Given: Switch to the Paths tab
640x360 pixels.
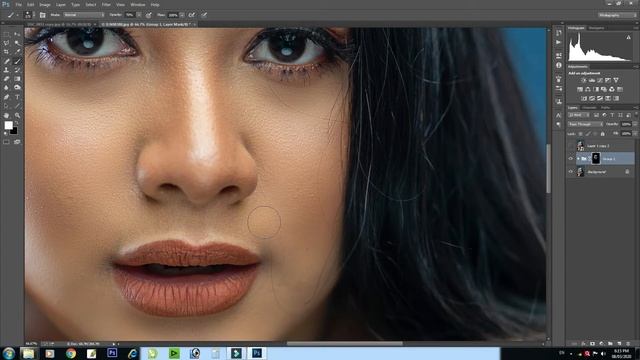Looking at the screenshot, I should tap(605, 107).
